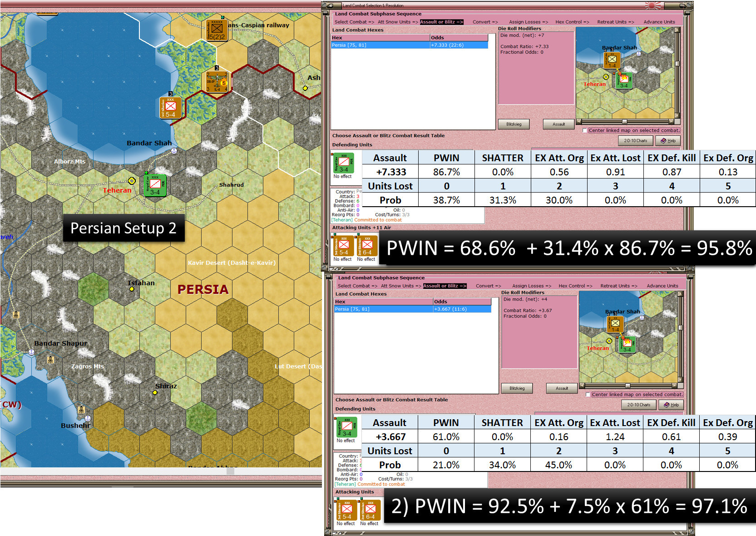Click scroll-down arrow of +3.667 dialog mini-map
Screen dimensions: 756x536
pos(681,380)
